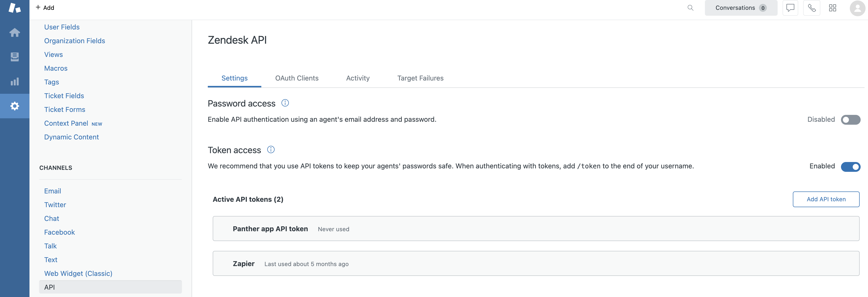Enable the Password access toggle
The image size is (868, 297).
851,120
